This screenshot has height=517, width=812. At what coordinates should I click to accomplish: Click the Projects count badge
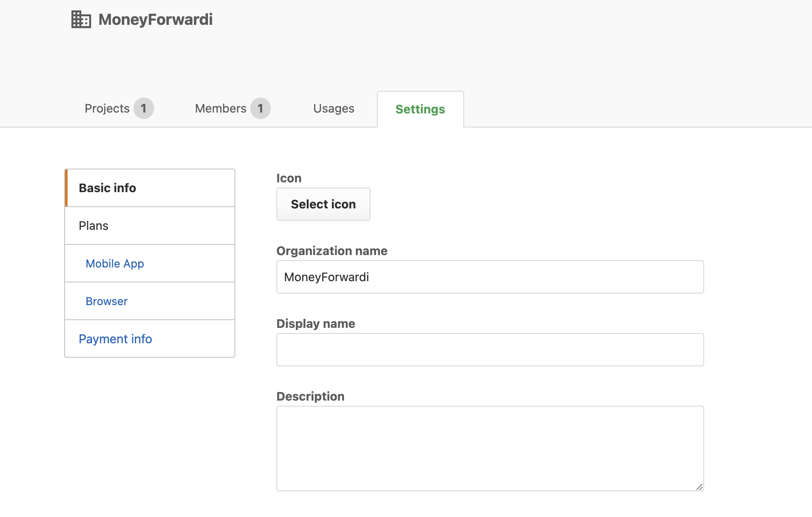click(x=144, y=109)
